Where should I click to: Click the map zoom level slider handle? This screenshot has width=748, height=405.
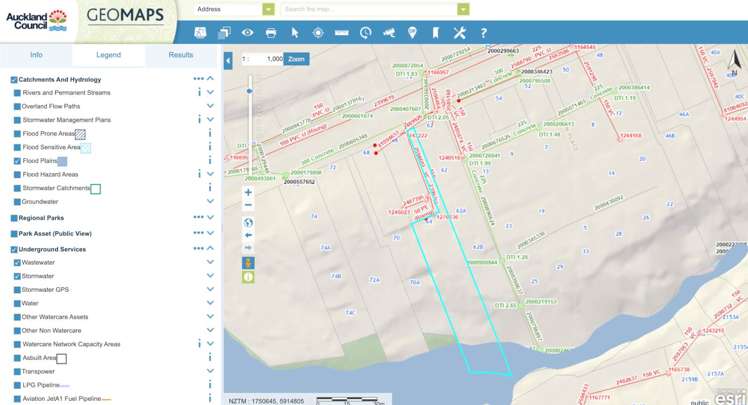(249, 91)
